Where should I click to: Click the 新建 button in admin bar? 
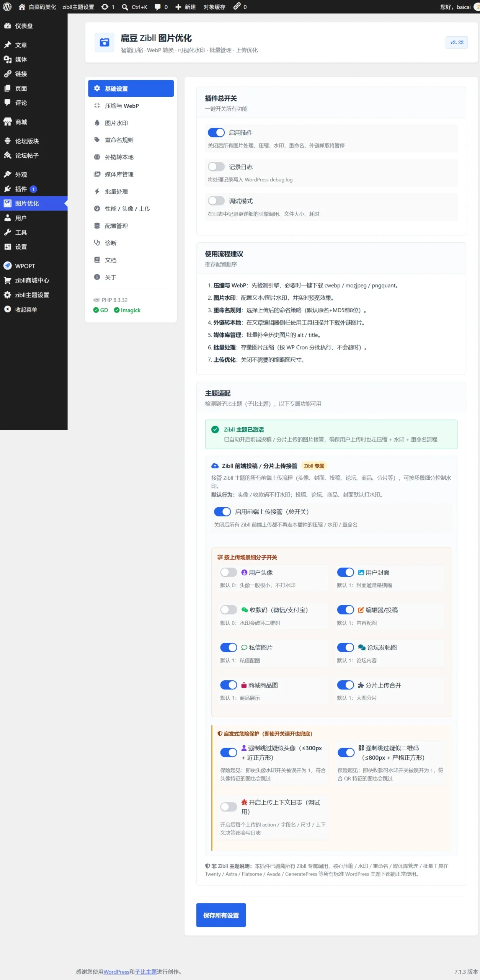coord(185,7)
